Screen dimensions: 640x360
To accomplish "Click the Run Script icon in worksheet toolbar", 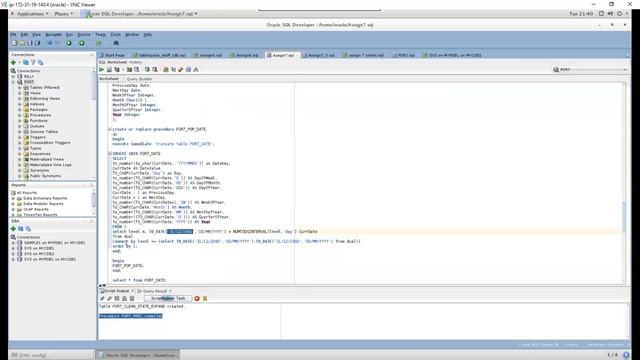I will [x=109, y=69].
